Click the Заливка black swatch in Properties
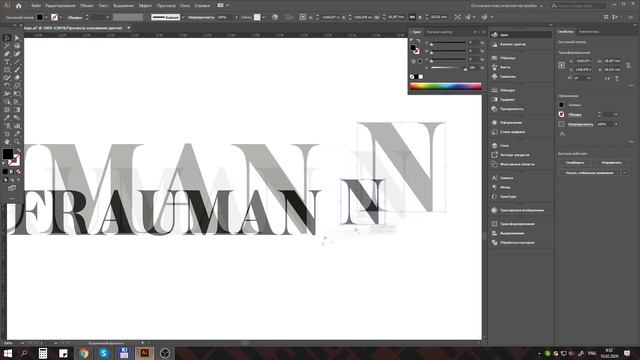 pos(561,105)
